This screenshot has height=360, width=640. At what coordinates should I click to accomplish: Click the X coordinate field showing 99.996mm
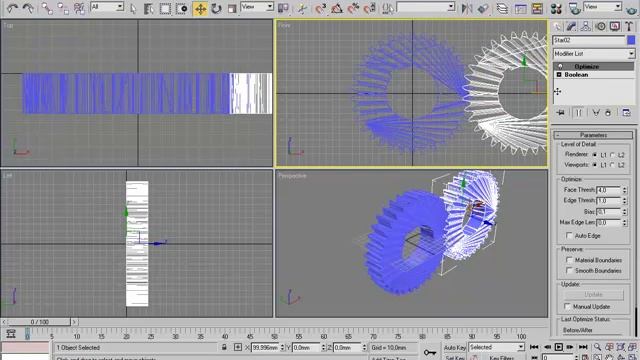(x=265, y=347)
